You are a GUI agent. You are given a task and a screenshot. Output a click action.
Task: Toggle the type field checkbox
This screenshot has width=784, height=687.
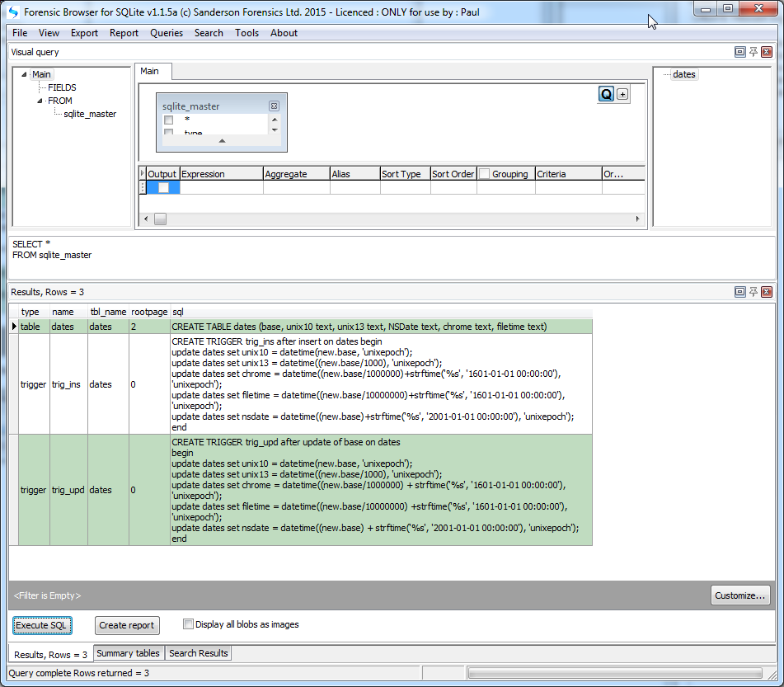pos(168,132)
